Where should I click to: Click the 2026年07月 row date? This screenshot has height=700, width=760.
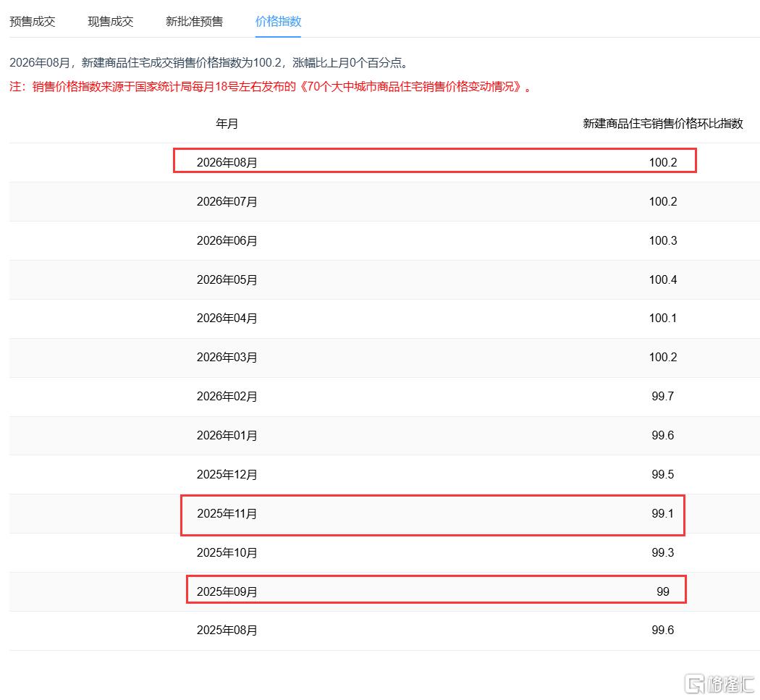click(x=227, y=202)
